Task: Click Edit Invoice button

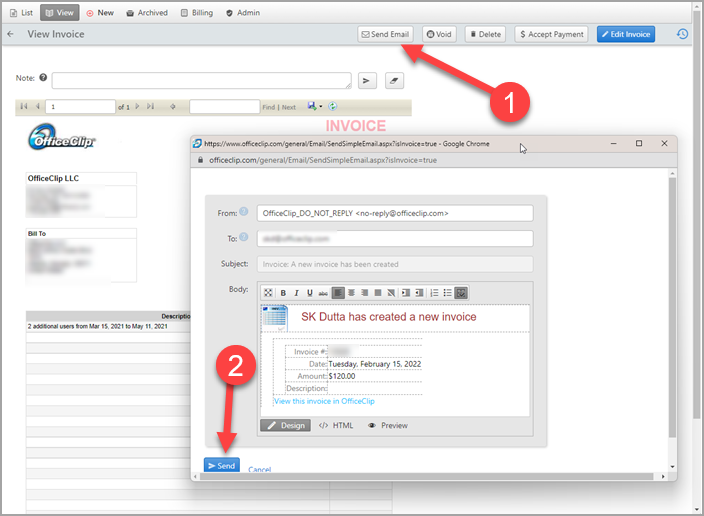Action: point(626,34)
